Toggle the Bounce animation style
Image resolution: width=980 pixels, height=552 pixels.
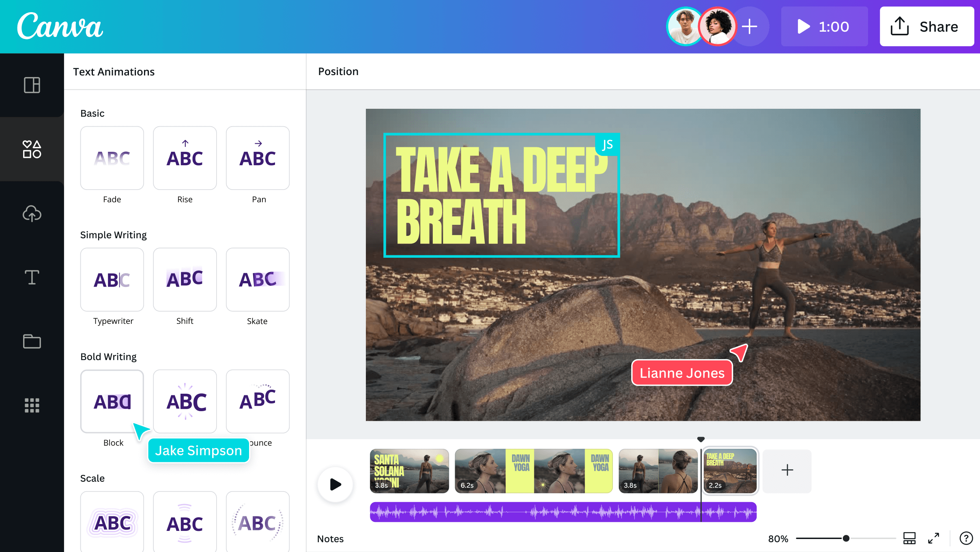pos(257,401)
